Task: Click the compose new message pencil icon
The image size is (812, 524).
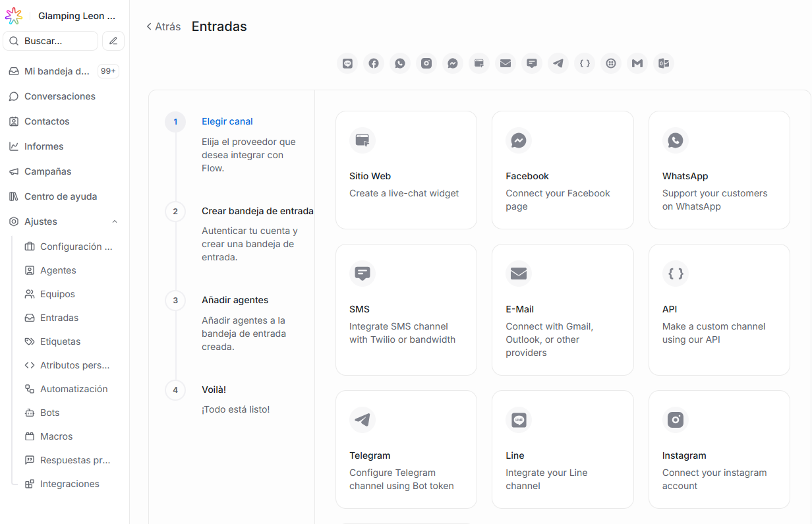Action: point(113,41)
